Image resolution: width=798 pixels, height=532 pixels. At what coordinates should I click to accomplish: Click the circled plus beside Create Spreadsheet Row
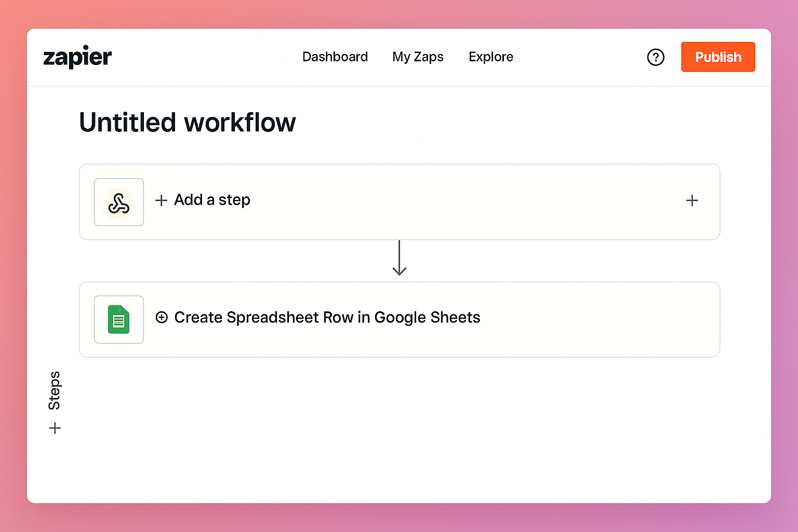162,317
